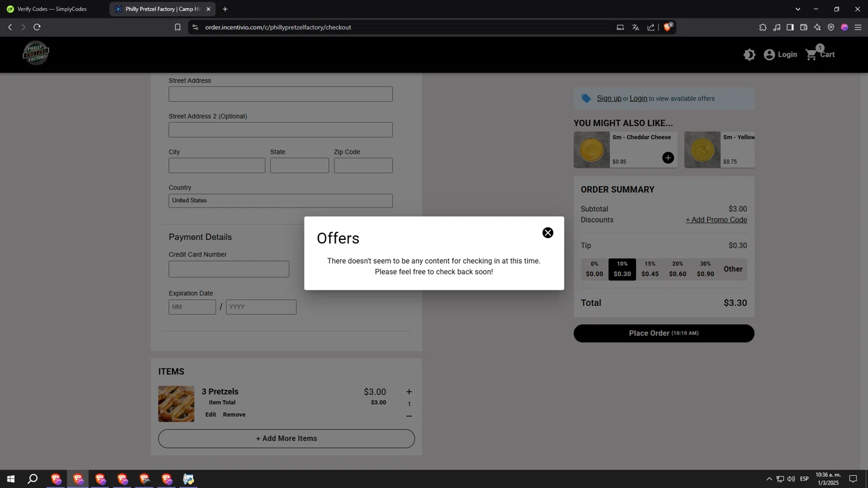868x488 pixels.
Task: Focus the expiration year YYYY field
Action: [261, 307]
